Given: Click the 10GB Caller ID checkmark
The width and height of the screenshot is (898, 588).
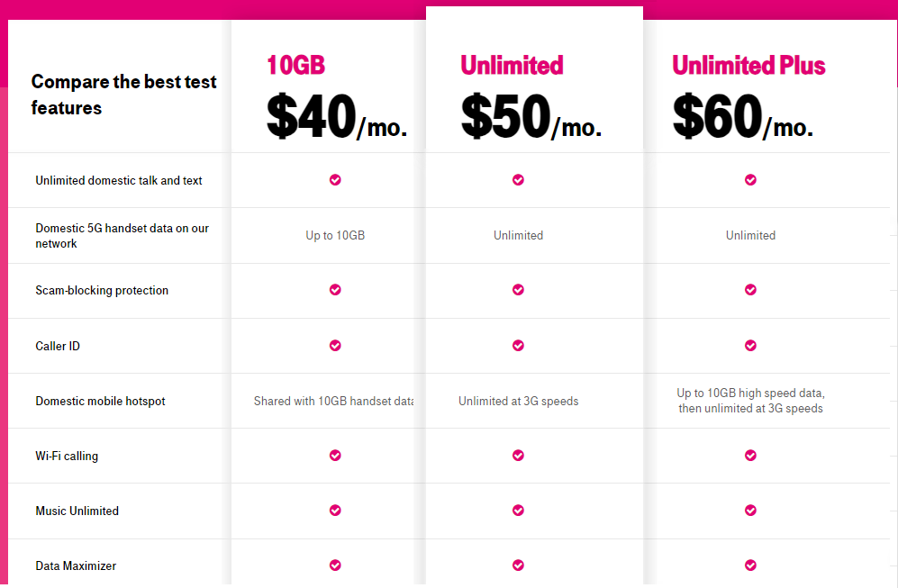Looking at the screenshot, I should 335,345.
